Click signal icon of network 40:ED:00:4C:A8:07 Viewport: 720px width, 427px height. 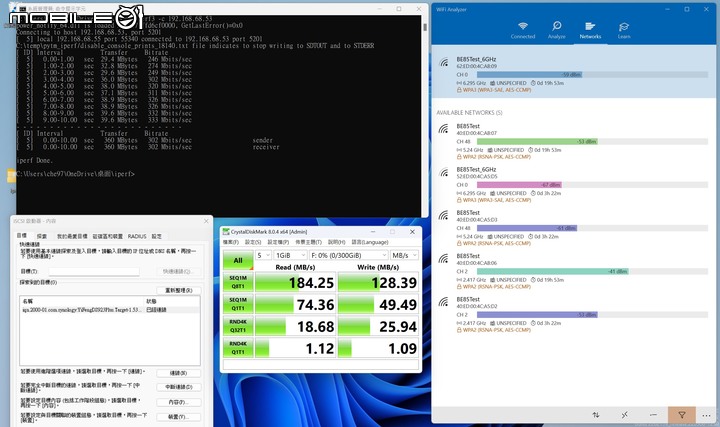pyautogui.click(x=444, y=129)
